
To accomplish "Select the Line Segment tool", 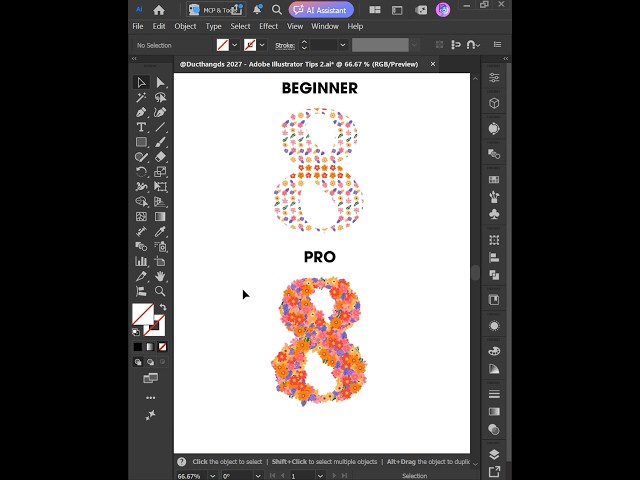I will point(160,127).
